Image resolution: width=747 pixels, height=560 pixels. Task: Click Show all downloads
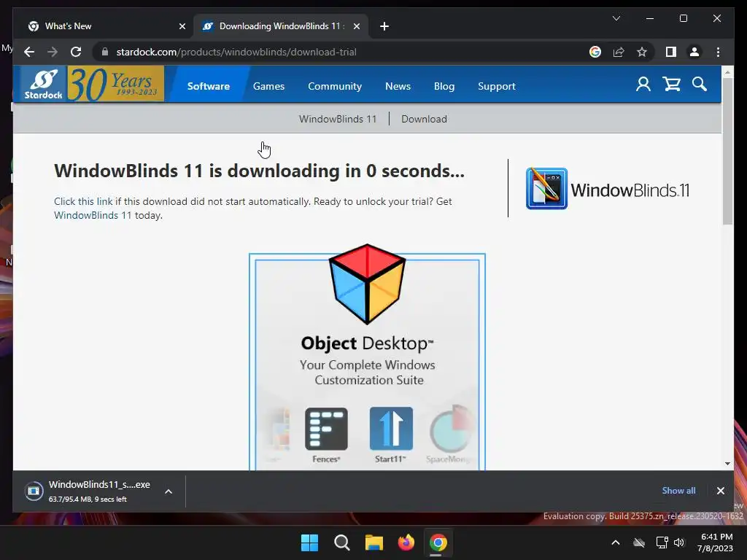pyautogui.click(x=678, y=491)
